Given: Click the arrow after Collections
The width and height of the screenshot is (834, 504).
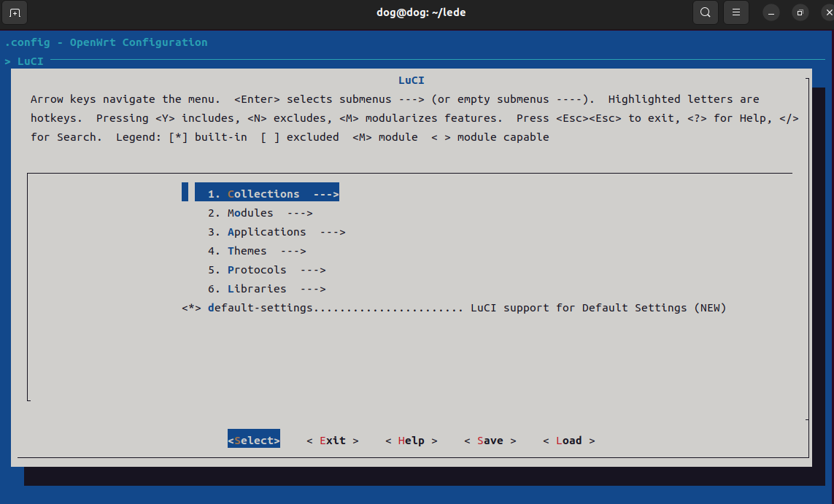Looking at the screenshot, I should coord(326,195).
